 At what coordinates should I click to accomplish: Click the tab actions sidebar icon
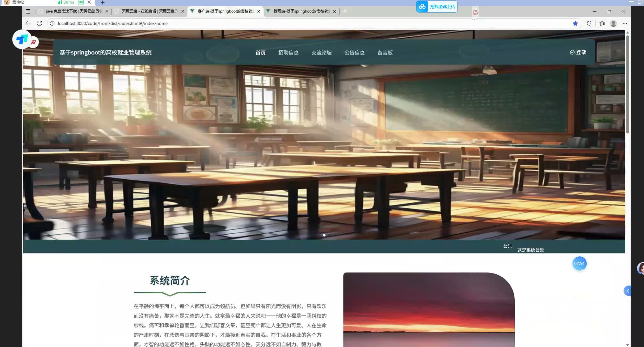click(x=28, y=11)
